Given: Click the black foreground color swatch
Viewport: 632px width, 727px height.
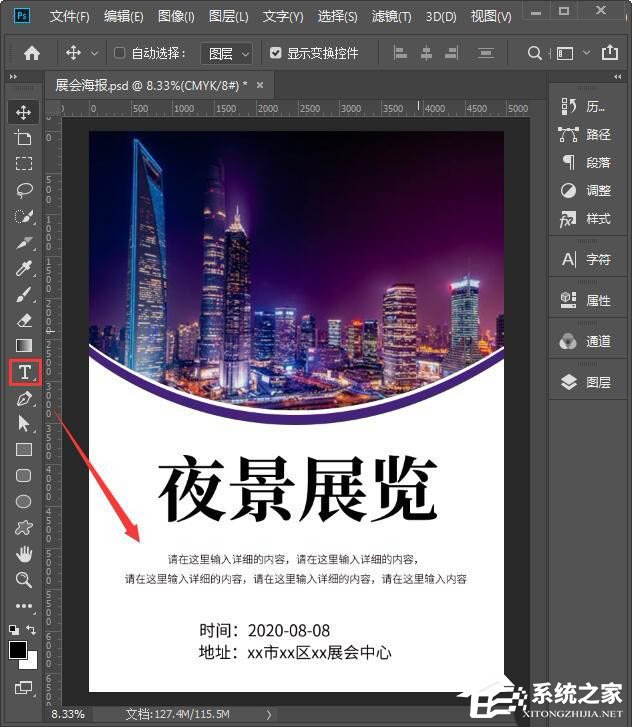Looking at the screenshot, I should [18, 650].
